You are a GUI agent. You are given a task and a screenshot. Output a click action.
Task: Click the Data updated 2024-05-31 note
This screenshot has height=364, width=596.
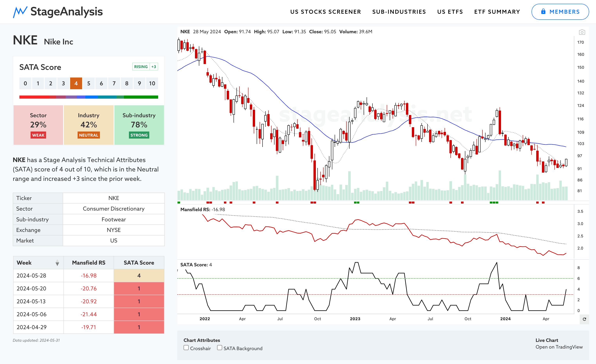[36, 340]
